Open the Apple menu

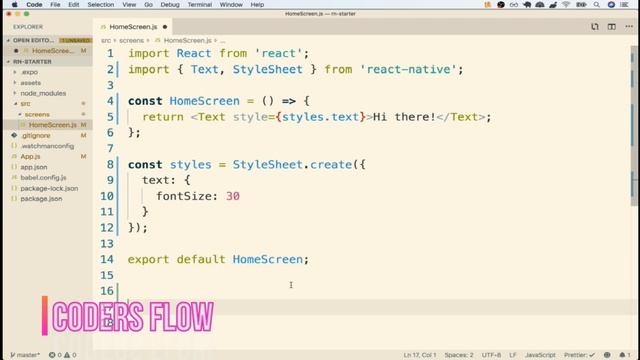click(x=14, y=4)
